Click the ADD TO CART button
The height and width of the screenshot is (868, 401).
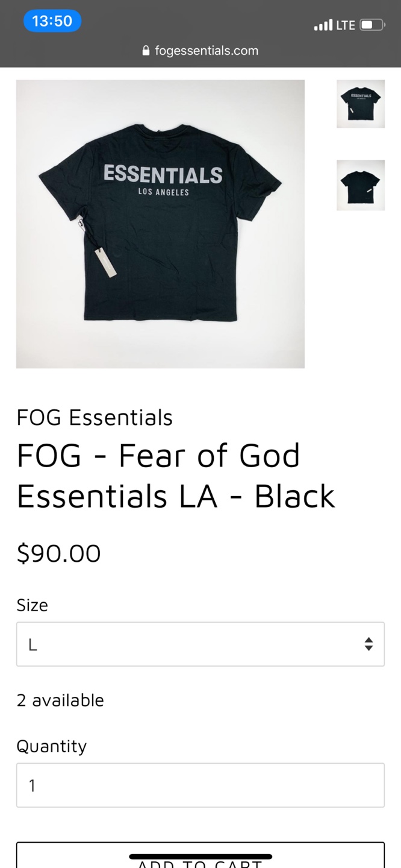(x=200, y=855)
